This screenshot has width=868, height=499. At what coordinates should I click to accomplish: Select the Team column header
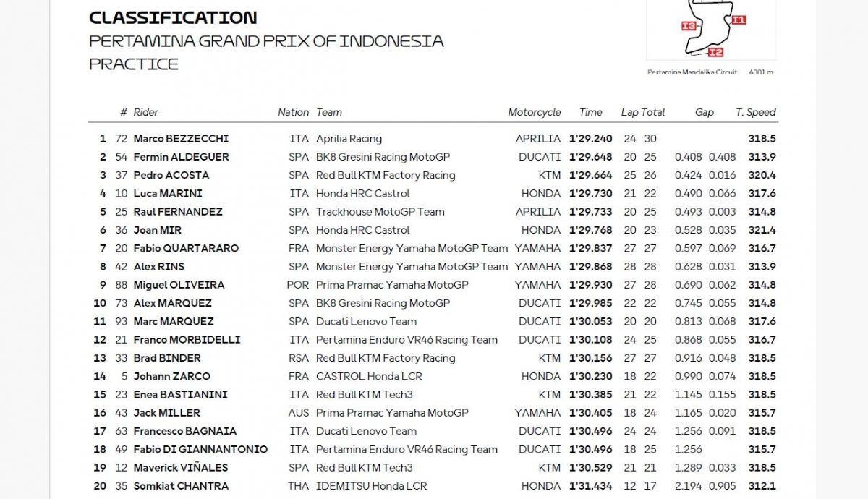click(329, 112)
